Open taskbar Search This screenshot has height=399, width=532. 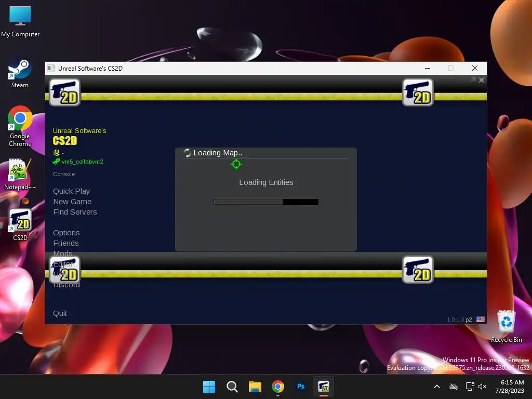[x=232, y=387]
